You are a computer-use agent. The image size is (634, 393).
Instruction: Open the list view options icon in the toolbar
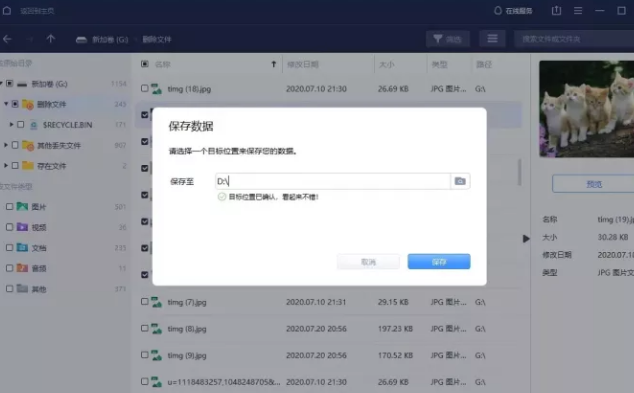(x=492, y=39)
